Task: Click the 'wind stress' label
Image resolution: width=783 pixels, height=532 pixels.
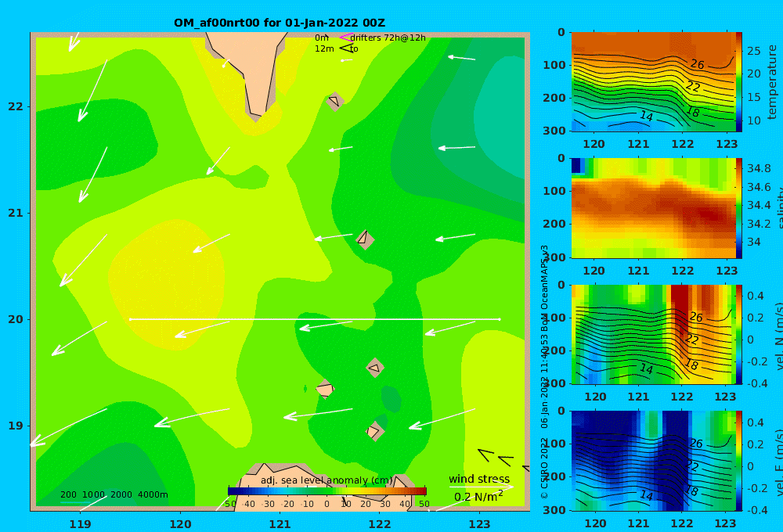Action: pyautogui.click(x=479, y=479)
